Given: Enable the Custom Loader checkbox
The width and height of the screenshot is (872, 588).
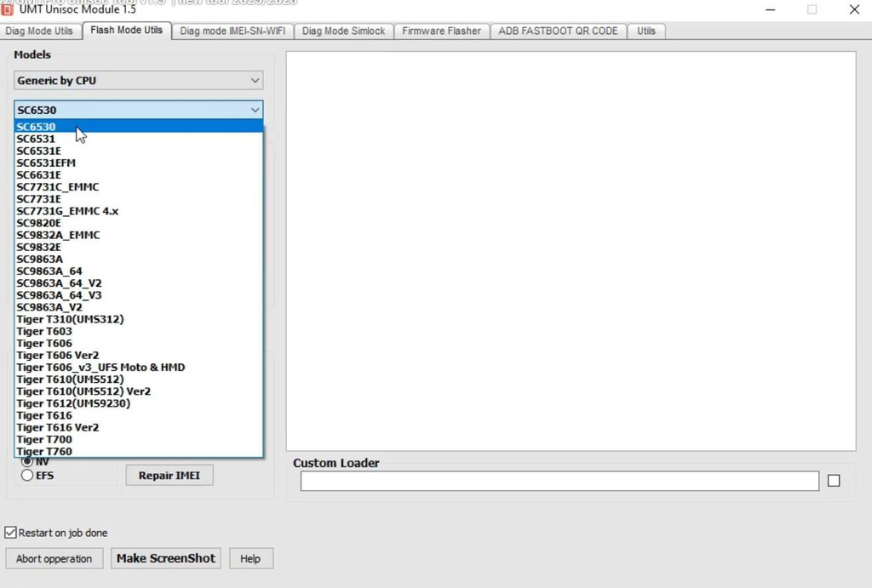Looking at the screenshot, I should pos(834,481).
